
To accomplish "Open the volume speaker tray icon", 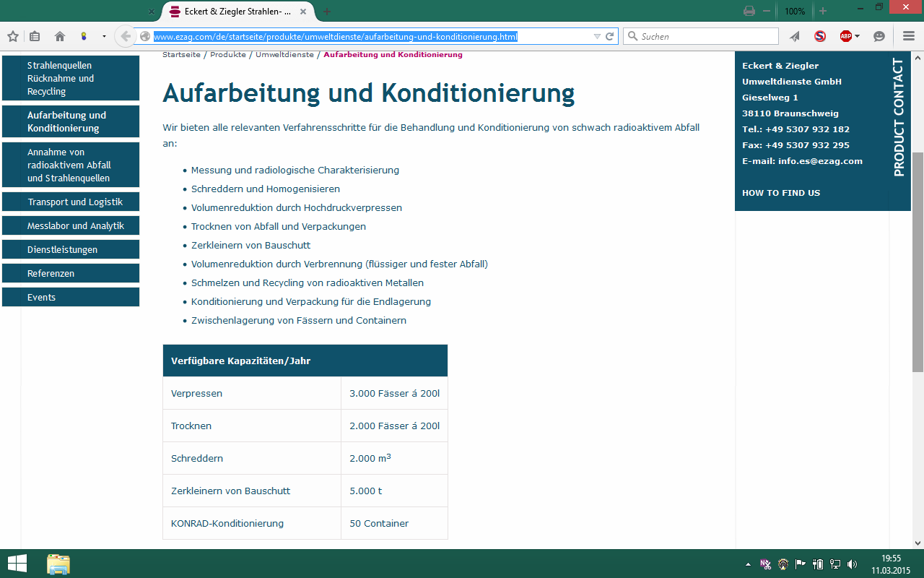I will pyautogui.click(x=853, y=564).
